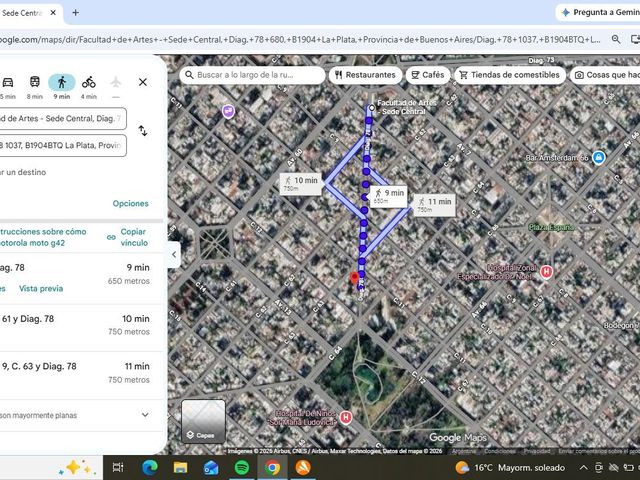The image size is (640, 480).
Task: Select the 10 min route label on map
Action: coord(301,184)
